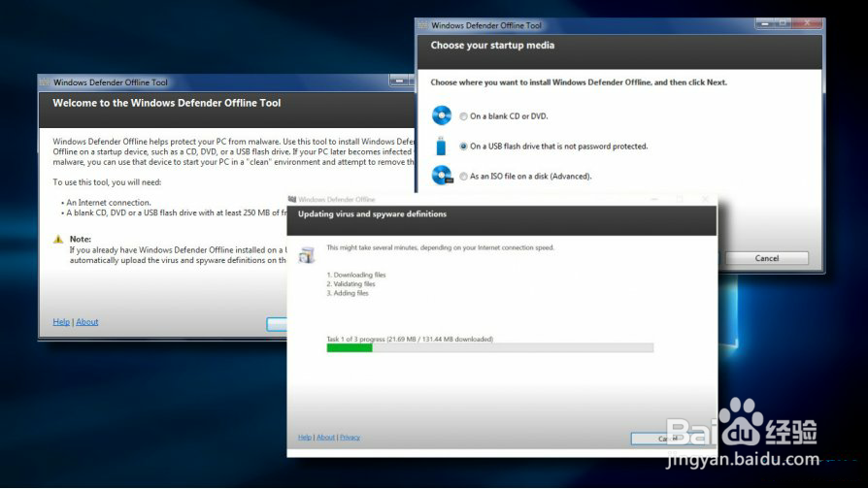Click the warning Note icon
868x489 pixels.
[58, 239]
